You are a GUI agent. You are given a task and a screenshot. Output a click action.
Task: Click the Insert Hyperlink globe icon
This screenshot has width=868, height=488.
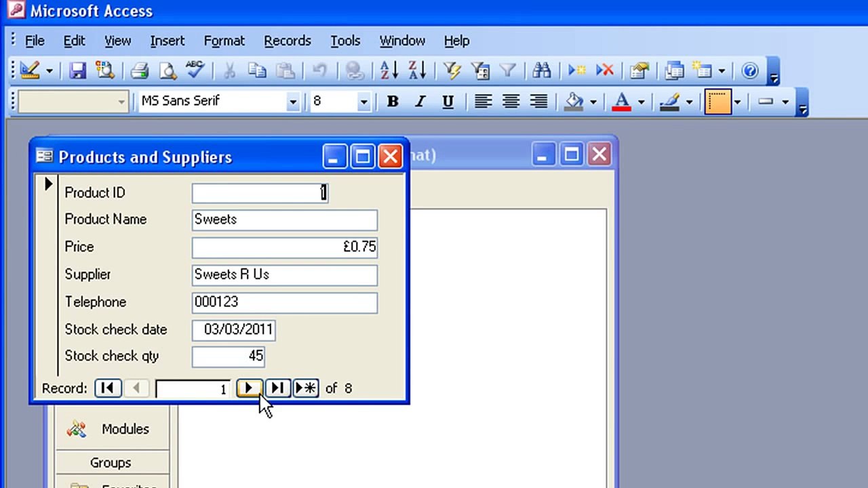pyautogui.click(x=354, y=70)
